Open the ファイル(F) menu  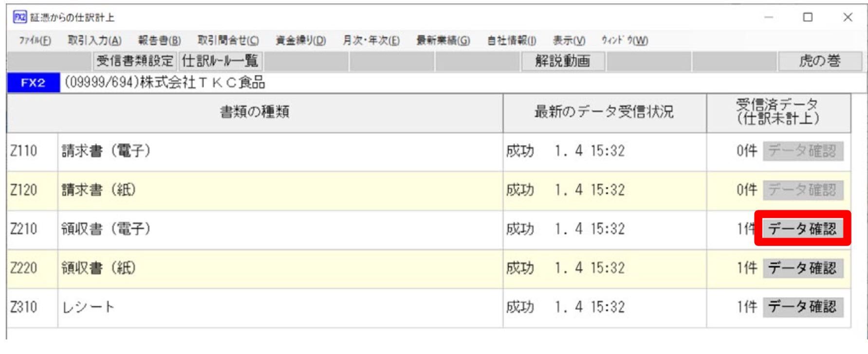35,41
